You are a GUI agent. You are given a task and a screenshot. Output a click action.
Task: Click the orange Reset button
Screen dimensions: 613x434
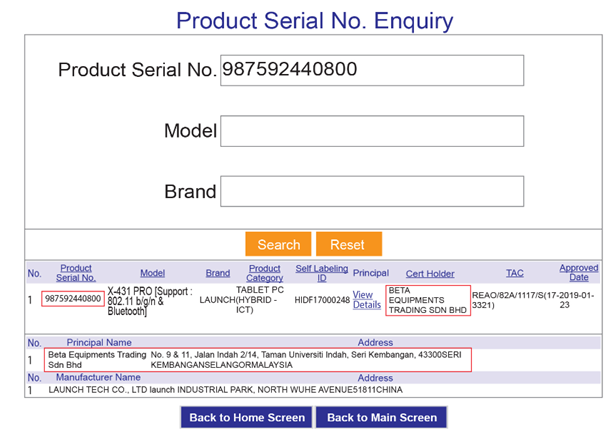click(x=349, y=244)
